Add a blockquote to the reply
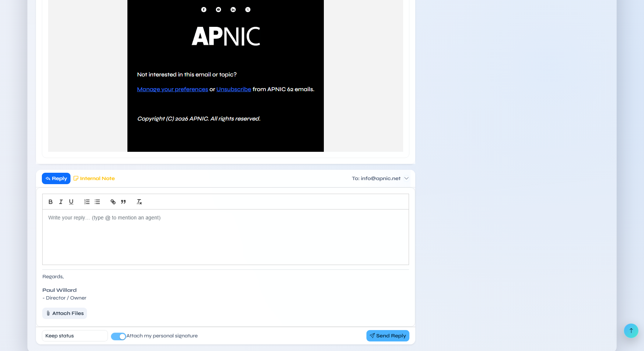Screen dimensions: 644x351 pos(123,202)
